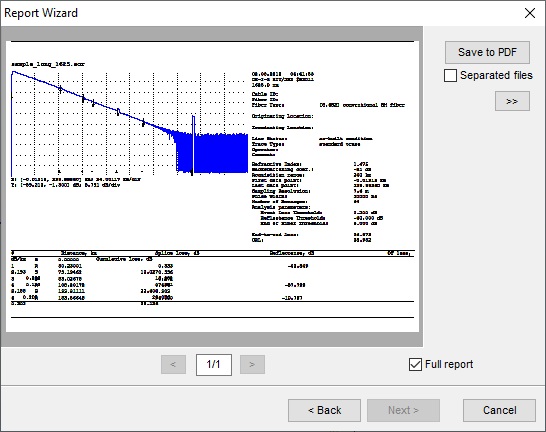The height and width of the screenshot is (432, 546).
Task: Close the Report Wizard window
Action: pos(530,13)
